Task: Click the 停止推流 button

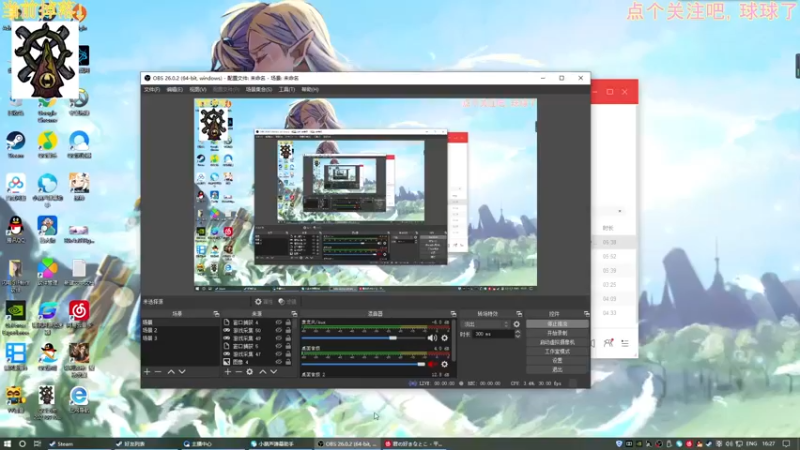Action: tap(557, 324)
